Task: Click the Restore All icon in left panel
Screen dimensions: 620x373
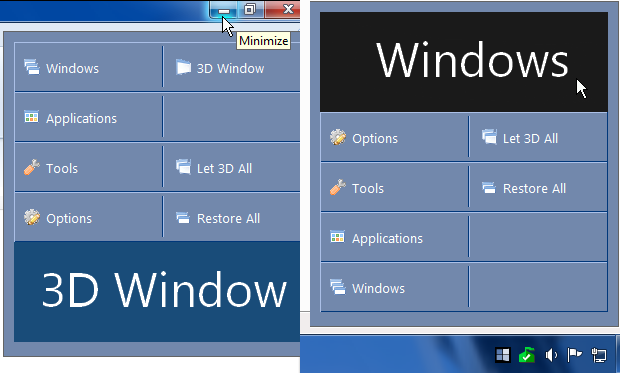Action: [183, 218]
